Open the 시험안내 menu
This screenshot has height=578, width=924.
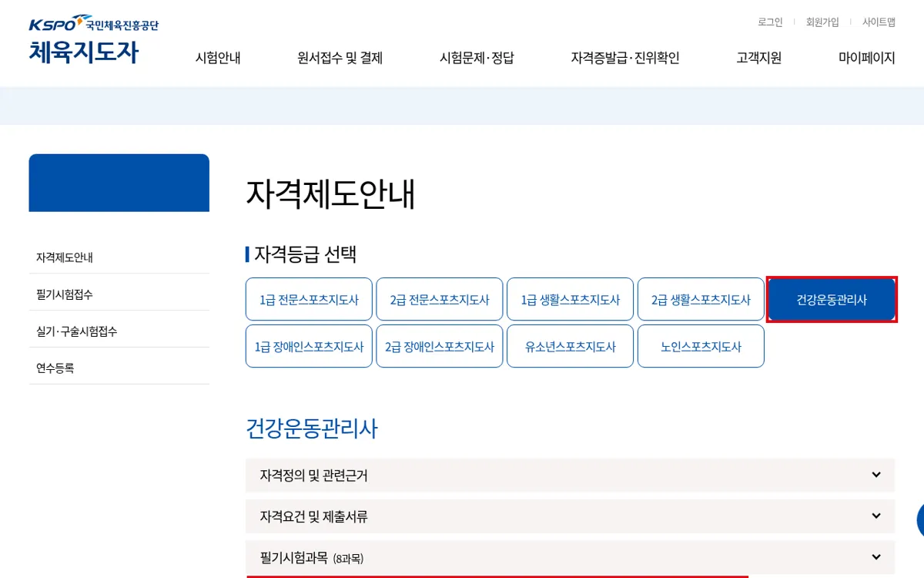(x=218, y=58)
